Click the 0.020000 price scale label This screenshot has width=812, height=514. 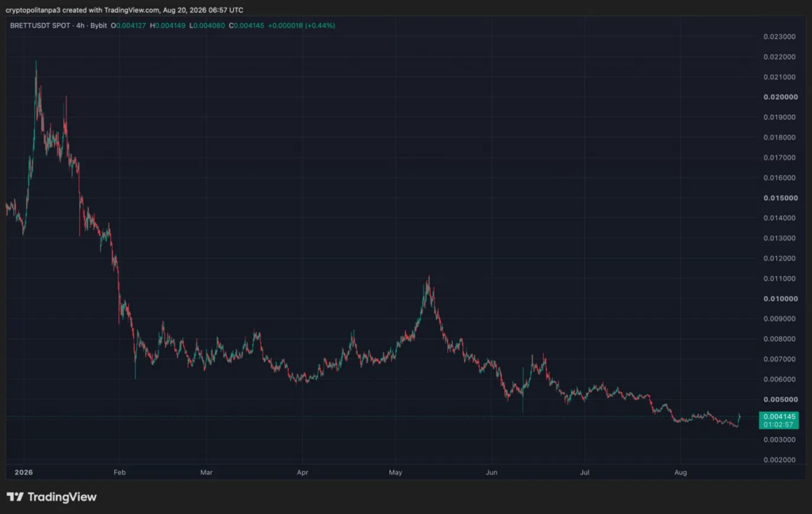coord(780,97)
